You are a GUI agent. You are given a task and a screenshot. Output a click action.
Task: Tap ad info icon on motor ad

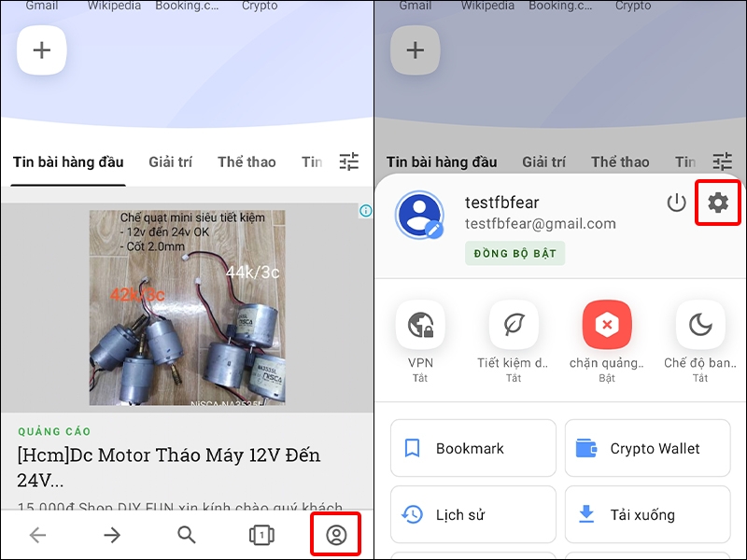(x=366, y=211)
